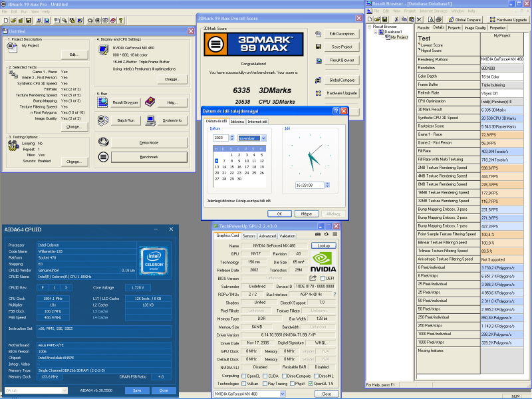Click Intel Celeron logo in AIDA64 CPUID
The image size is (532, 399).
tap(154, 261)
